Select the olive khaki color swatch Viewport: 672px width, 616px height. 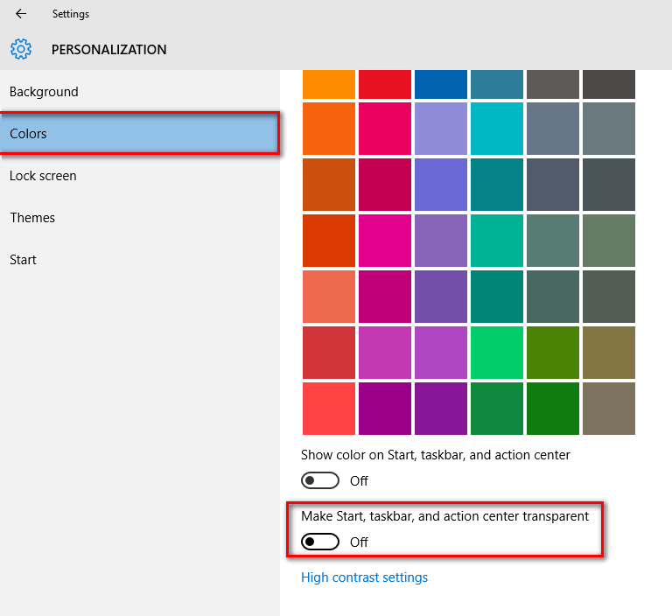609,353
